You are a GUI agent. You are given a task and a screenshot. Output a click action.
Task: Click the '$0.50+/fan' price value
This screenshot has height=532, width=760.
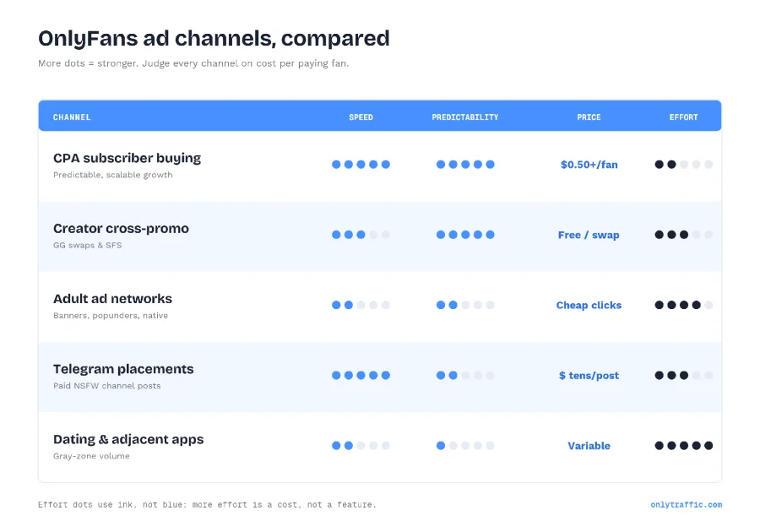pyautogui.click(x=589, y=165)
